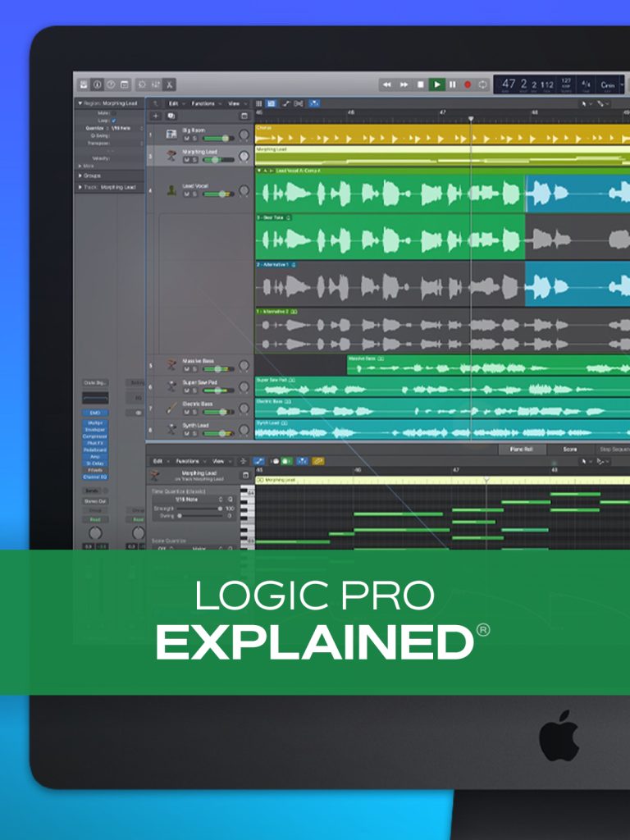The image size is (630, 840).
Task: Toggle the Loop checkbox in Region inspector
Action: click(x=114, y=121)
